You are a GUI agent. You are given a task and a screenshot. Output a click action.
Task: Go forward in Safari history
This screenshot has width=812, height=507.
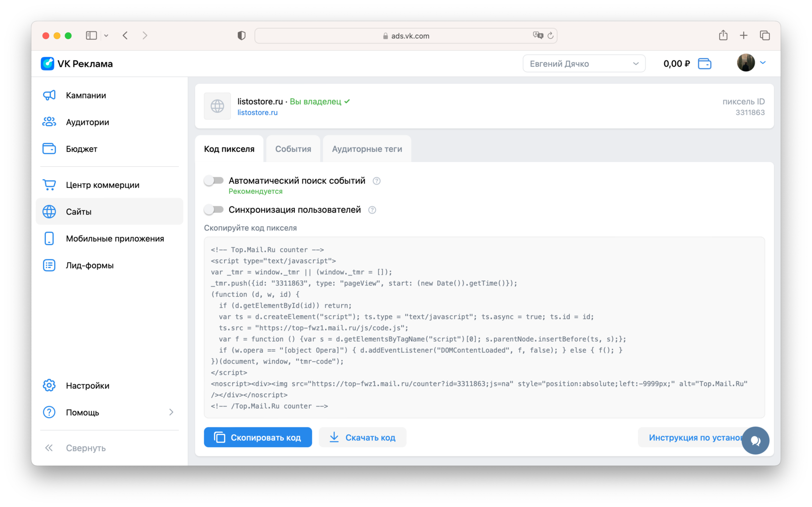point(145,35)
